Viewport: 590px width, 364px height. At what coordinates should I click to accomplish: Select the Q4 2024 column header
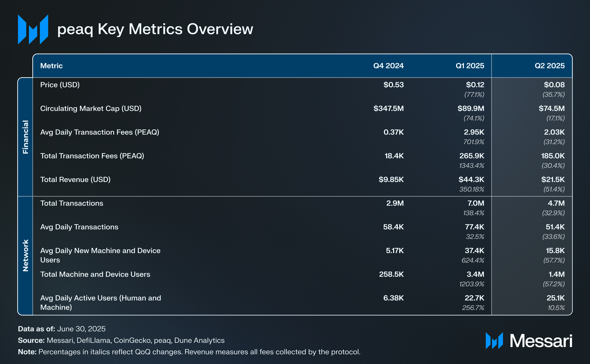click(388, 66)
